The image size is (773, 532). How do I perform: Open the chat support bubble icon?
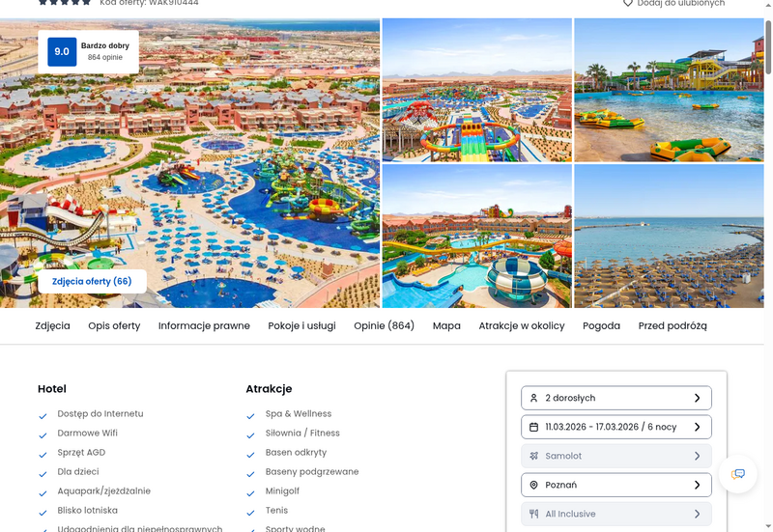(737, 474)
